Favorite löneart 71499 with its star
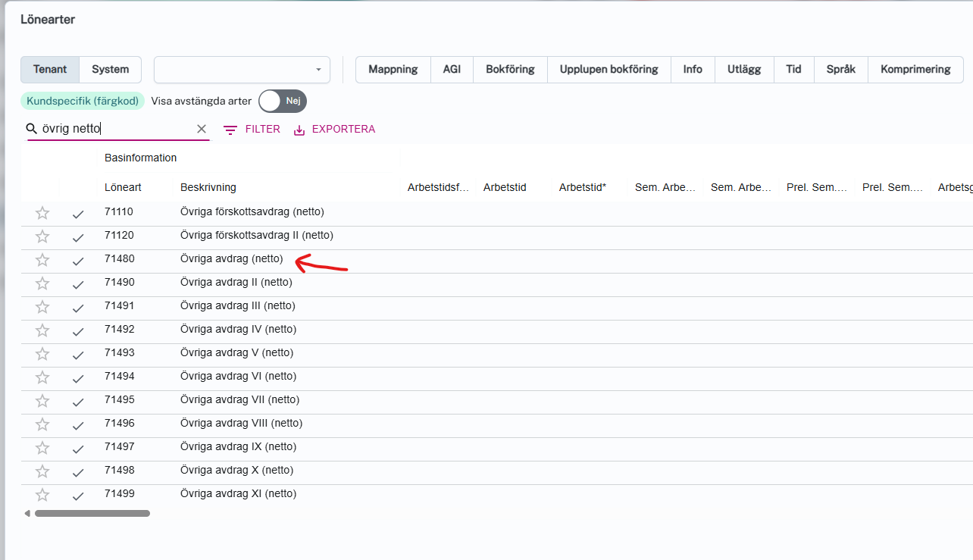Screen dimensions: 973x560 [x=42, y=495]
